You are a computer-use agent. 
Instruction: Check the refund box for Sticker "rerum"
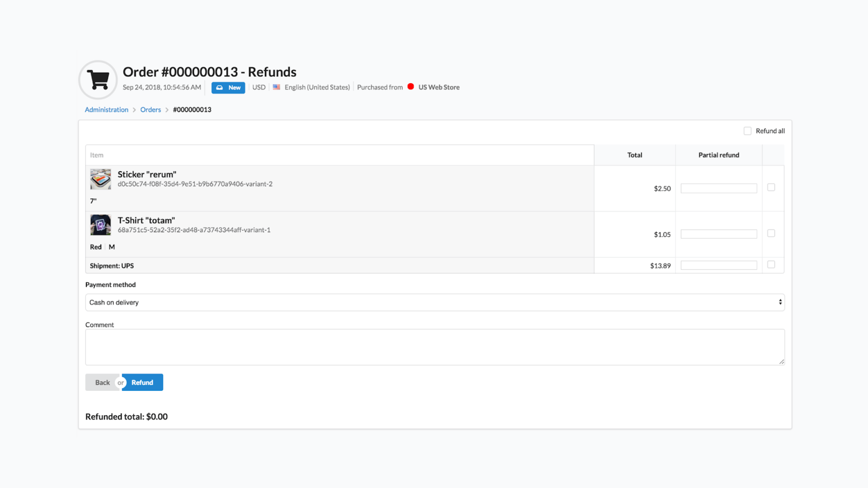pyautogui.click(x=772, y=188)
